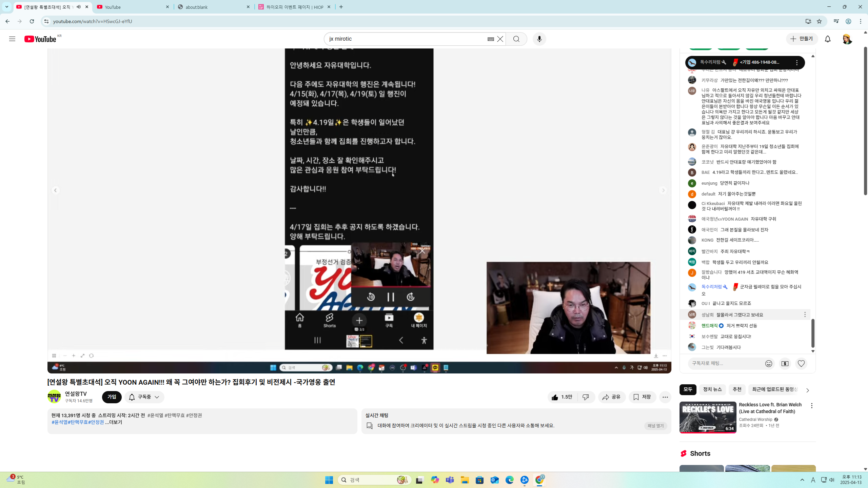Viewport: 868px width, 488px height.
Task: Open the 연설왕TV channel avatar
Action: 54,396
